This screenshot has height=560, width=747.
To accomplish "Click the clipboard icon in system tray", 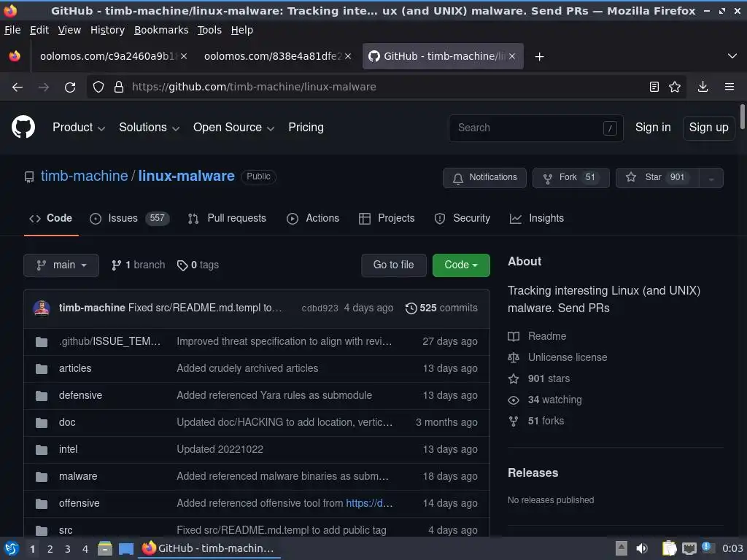I will [670, 548].
